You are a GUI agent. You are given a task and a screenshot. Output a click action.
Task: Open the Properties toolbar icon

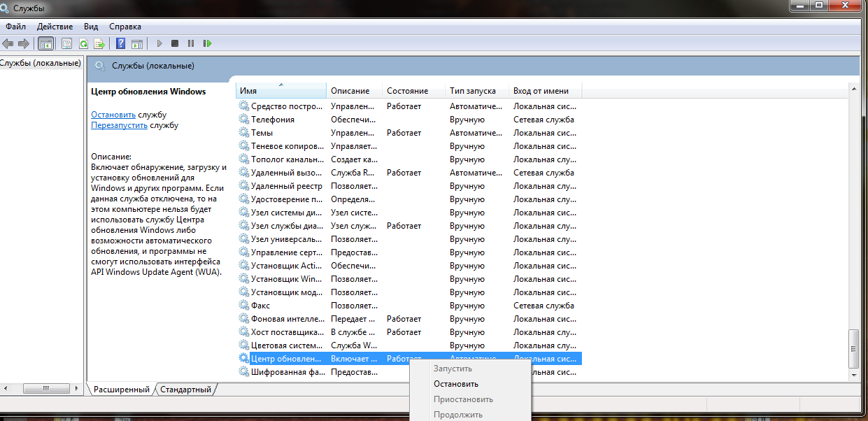tap(67, 43)
